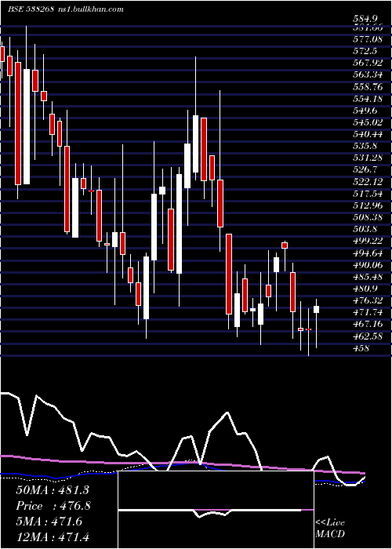Select the 458 price level label
The image size is (392, 549).
361,348
